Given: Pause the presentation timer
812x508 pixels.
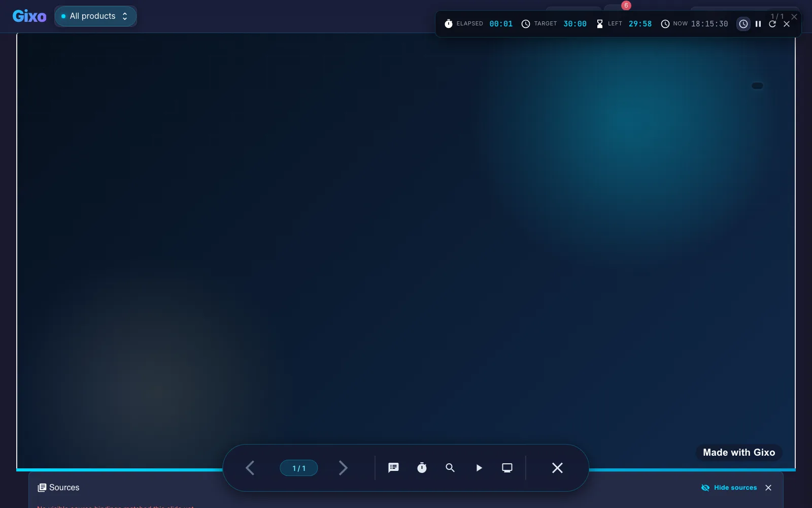Looking at the screenshot, I should (758, 24).
